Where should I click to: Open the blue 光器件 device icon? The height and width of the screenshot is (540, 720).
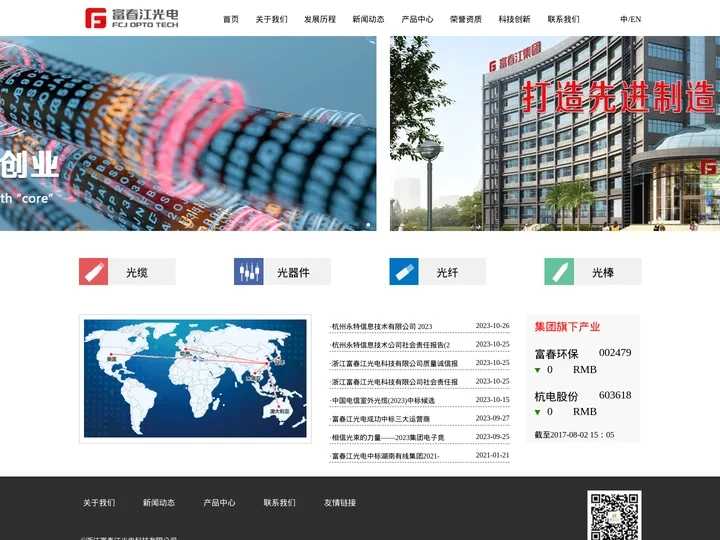(x=248, y=271)
